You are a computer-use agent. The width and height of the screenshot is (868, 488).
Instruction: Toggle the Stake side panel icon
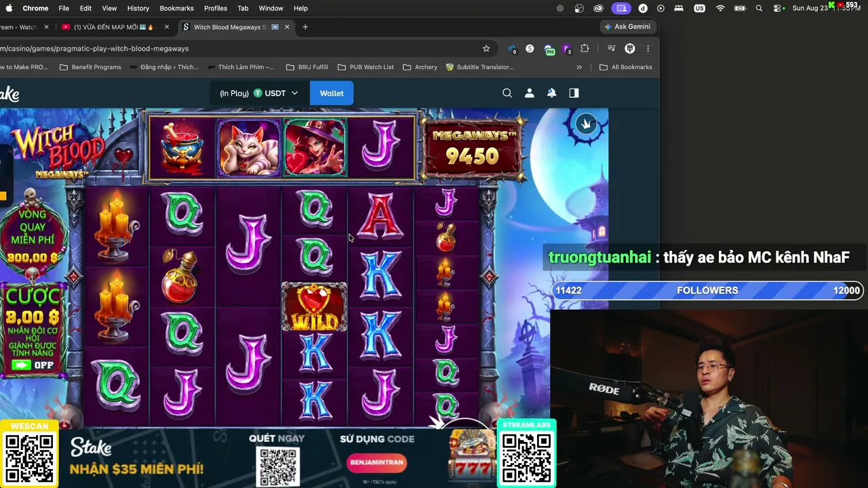(574, 93)
